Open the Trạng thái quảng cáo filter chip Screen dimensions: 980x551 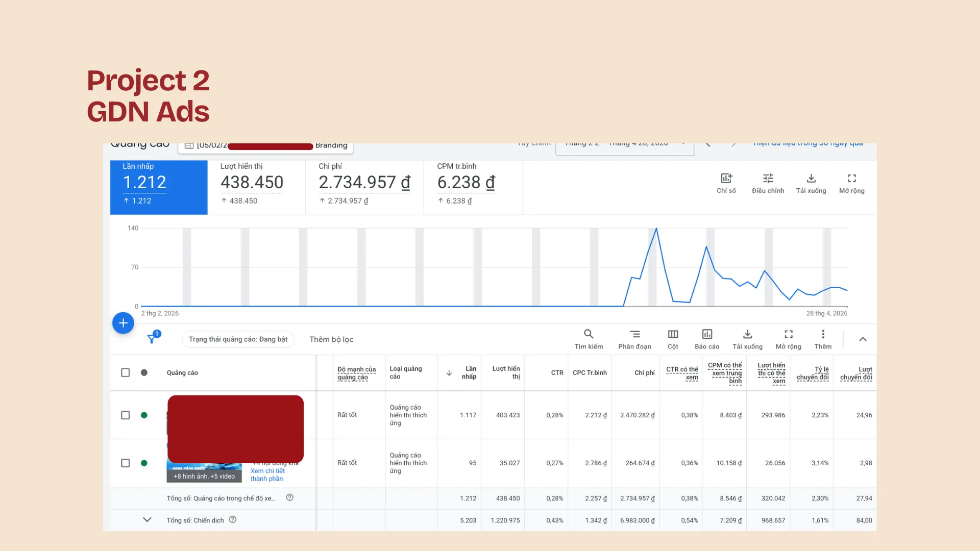(238, 339)
